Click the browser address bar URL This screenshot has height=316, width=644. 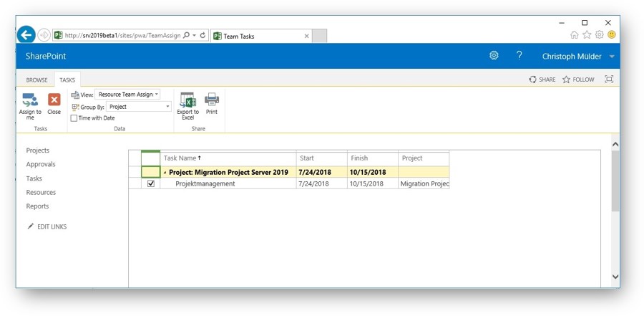(x=123, y=36)
